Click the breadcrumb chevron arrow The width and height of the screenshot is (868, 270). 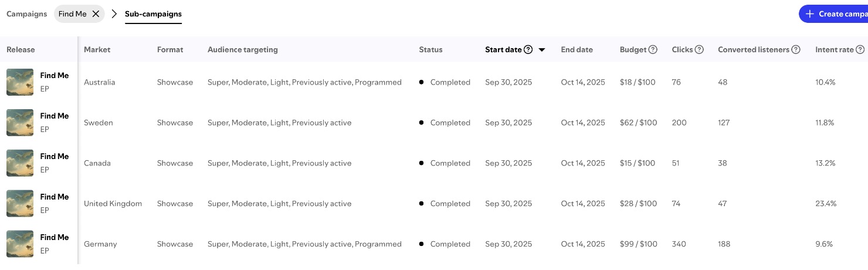coord(114,14)
